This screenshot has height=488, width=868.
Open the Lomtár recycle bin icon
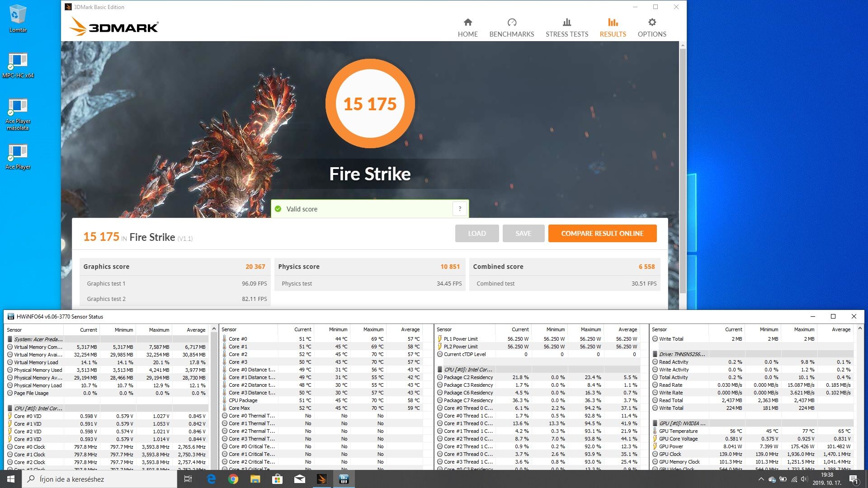(18, 19)
